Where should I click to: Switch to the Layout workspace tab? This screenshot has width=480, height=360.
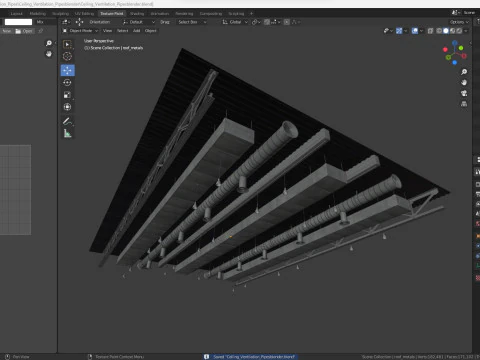coord(16,14)
